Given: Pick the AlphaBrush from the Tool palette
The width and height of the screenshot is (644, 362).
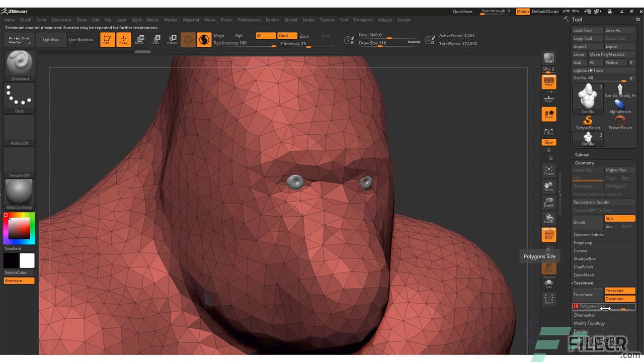Looking at the screenshot, I should pyautogui.click(x=619, y=105).
